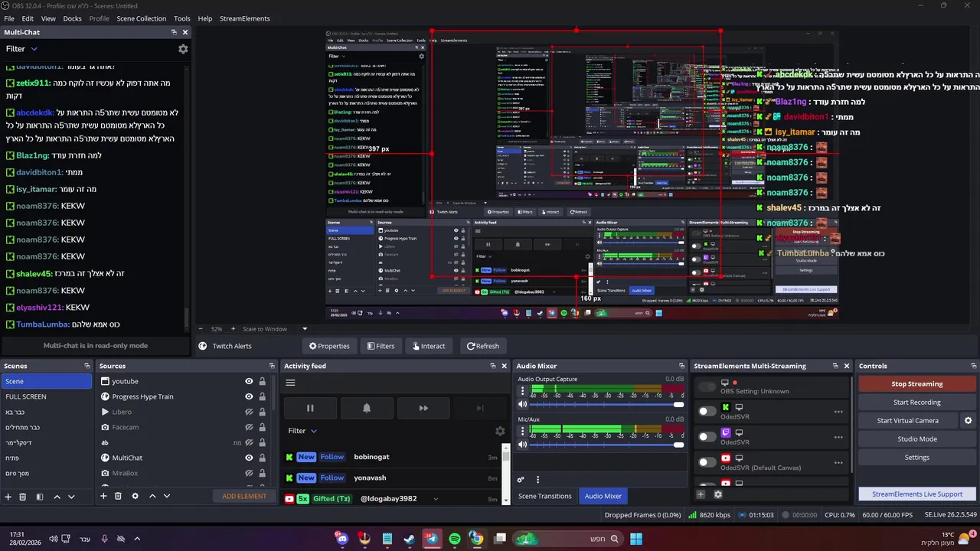Delete selected scene with trash icon

(x=23, y=497)
